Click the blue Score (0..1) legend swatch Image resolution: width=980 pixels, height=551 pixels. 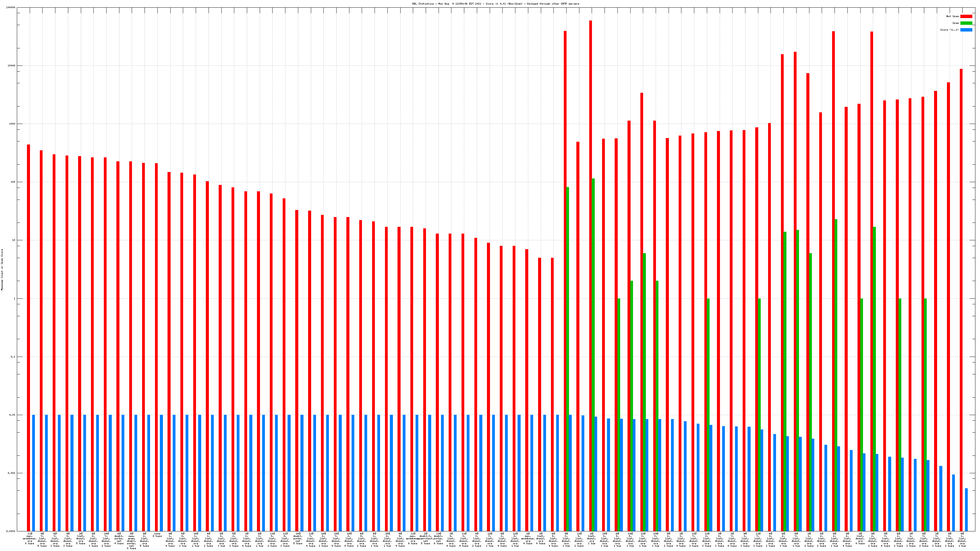pos(966,30)
